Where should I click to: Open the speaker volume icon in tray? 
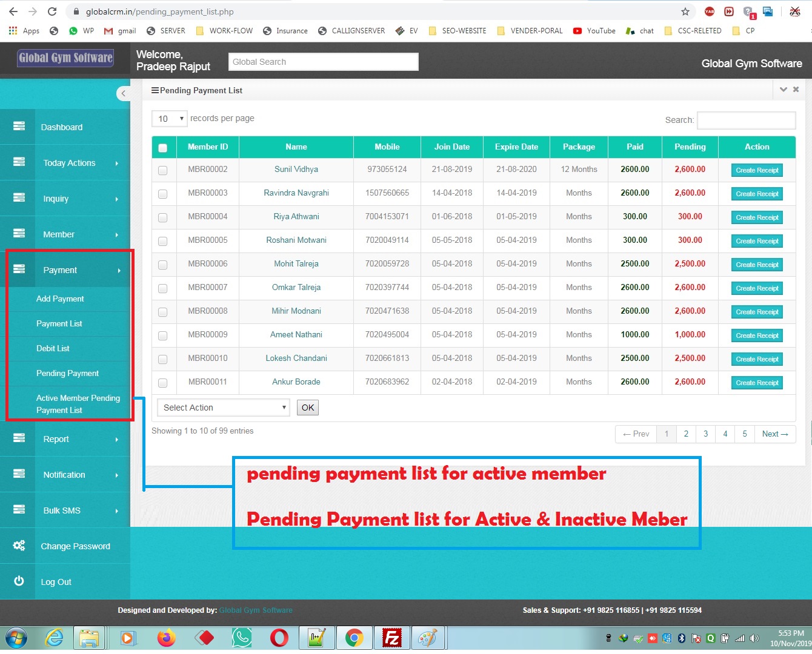coord(754,638)
